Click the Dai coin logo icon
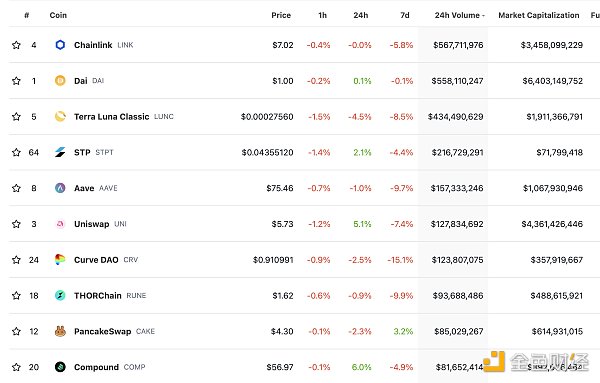The width and height of the screenshot is (600, 383). (60, 81)
